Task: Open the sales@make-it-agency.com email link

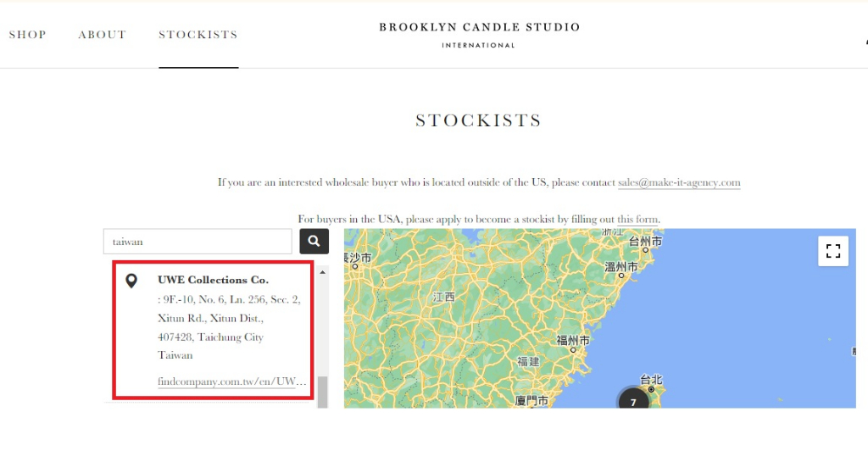Action: click(679, 182)
